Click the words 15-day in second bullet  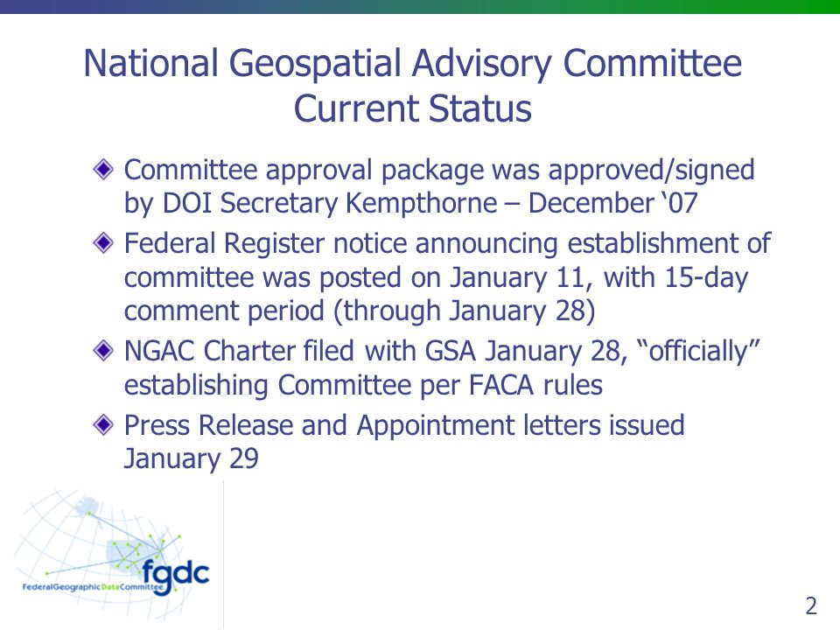pos(706,277)
